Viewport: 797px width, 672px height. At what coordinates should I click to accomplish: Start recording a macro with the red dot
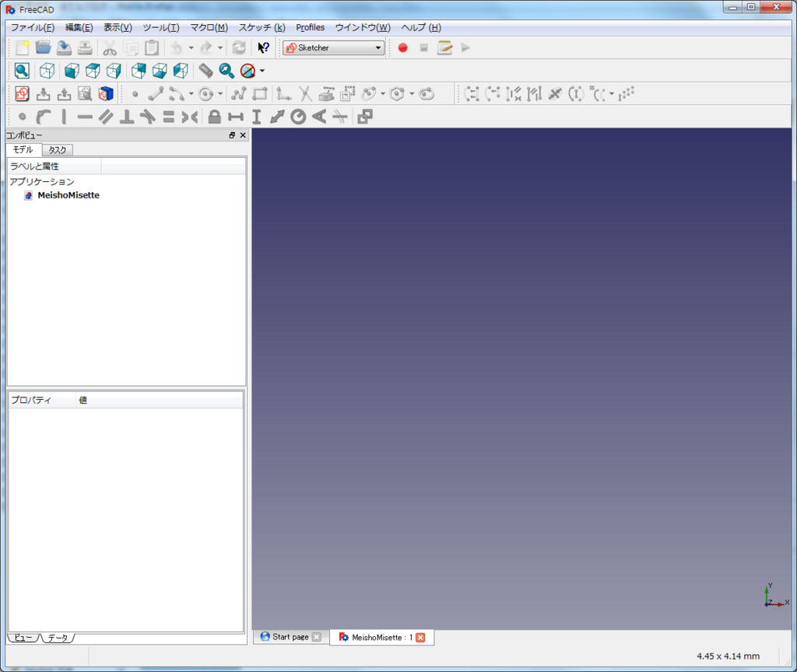tap(402, 47)
